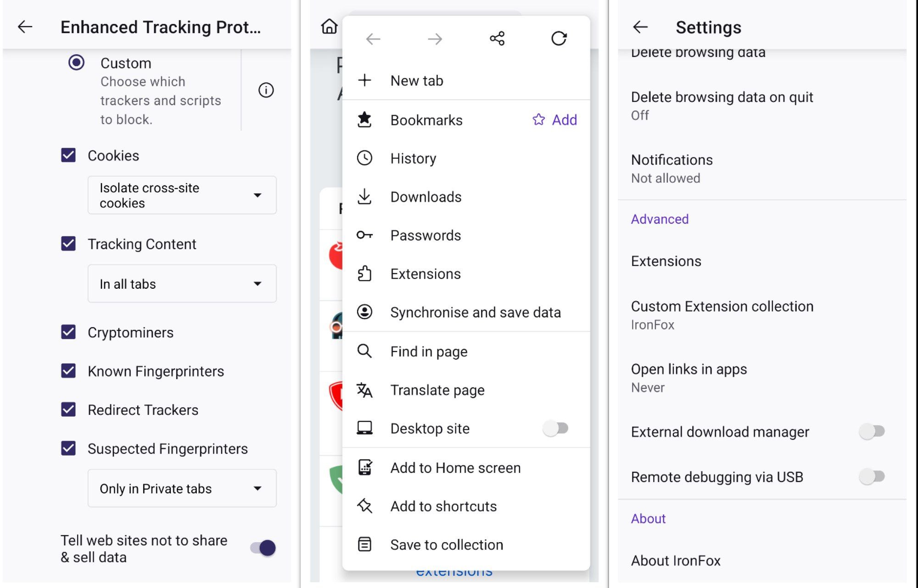
Task: Reload page using the refresh icon
Action: pyautogui.click(x=559, y=39)
